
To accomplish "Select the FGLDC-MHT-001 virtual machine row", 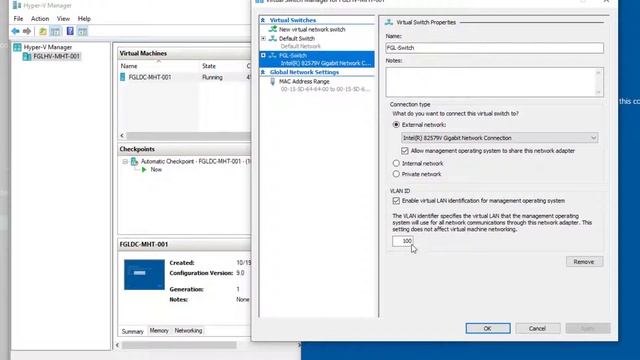I will point(184,77).
